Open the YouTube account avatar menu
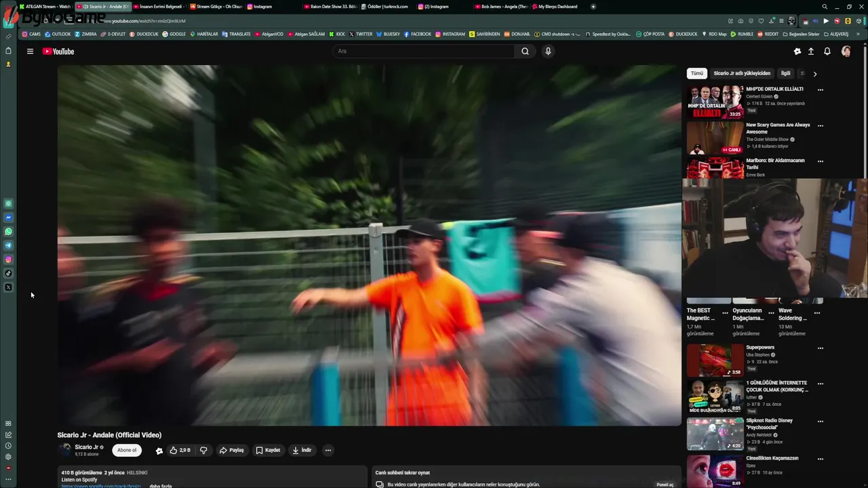Viewport: 868px width, 488px height. (x=846, y=52)
